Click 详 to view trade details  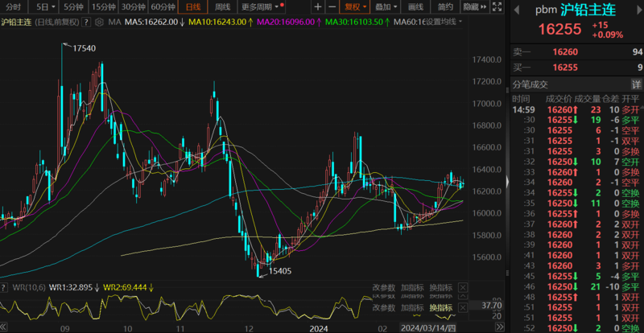click(636, 84)
